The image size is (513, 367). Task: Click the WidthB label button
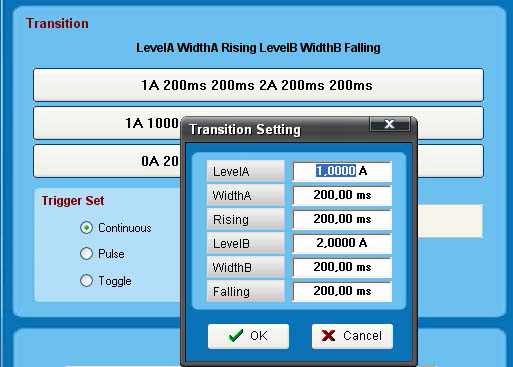(x=246, y=267)
